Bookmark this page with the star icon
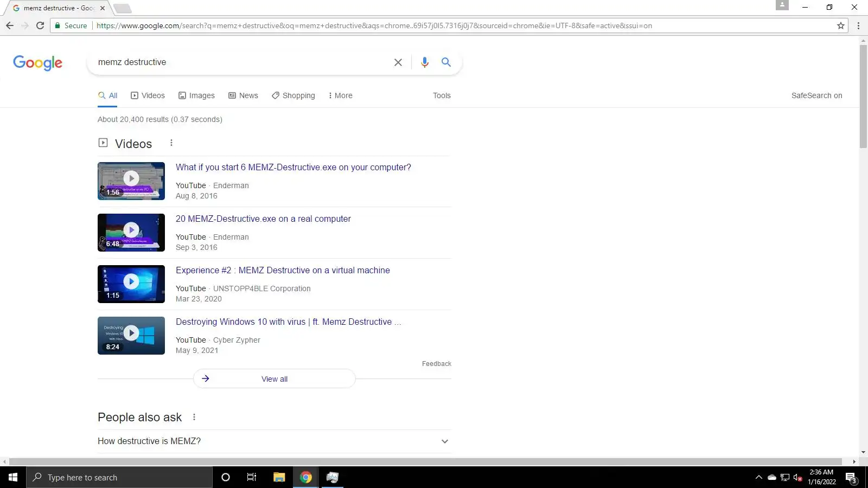This screenshot has height=488, width=868. point(841,25)
